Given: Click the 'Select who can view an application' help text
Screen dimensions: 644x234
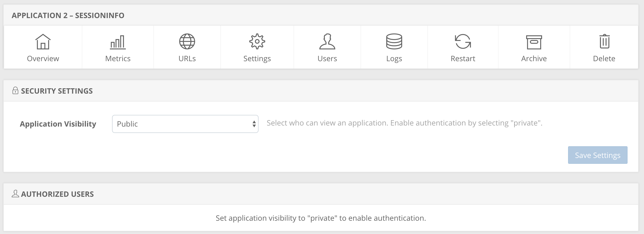Looking at the screenshot, I should pos(405,123).
